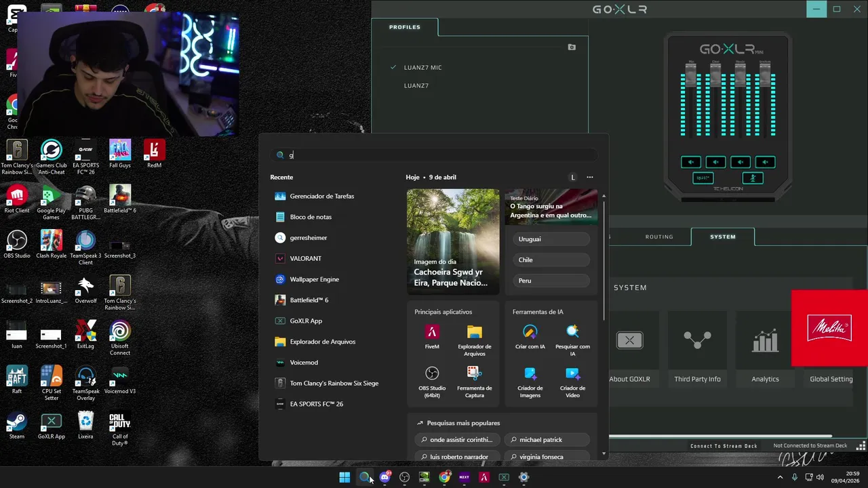Open the Riot Client desktop shortcut

coord(17,199)
